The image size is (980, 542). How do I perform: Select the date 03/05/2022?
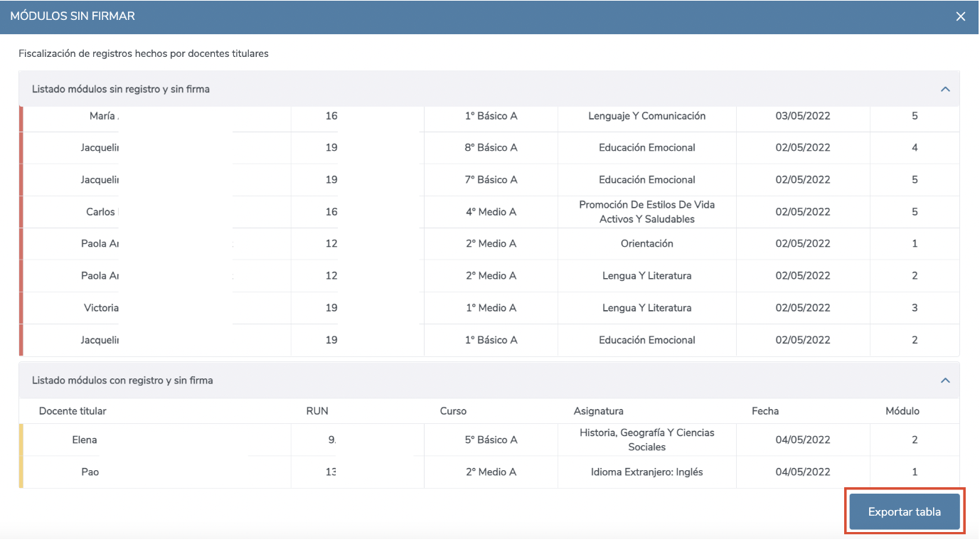pyautogui.click(x=803, y=116)
